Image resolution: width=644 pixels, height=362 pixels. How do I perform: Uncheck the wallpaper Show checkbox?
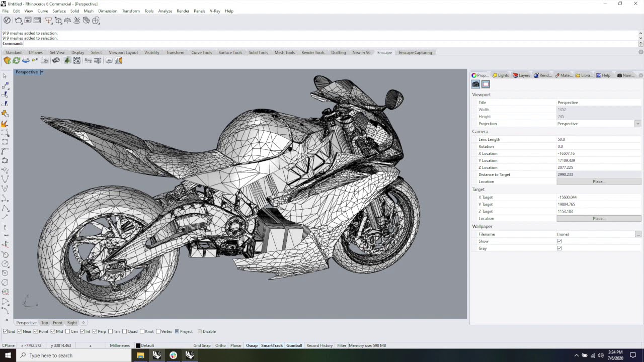pyautogui.click(x=559, y=241)
